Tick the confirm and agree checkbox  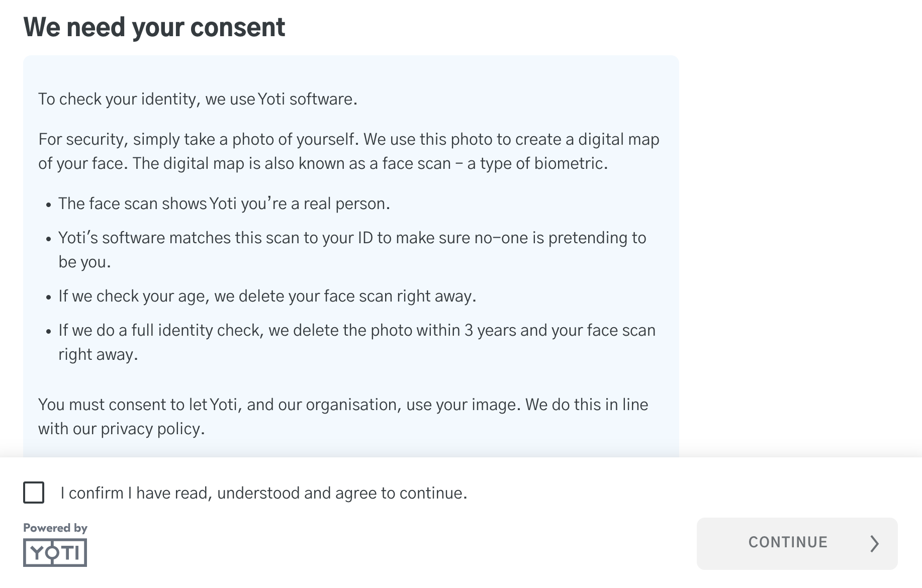click(x=34, y=493)
